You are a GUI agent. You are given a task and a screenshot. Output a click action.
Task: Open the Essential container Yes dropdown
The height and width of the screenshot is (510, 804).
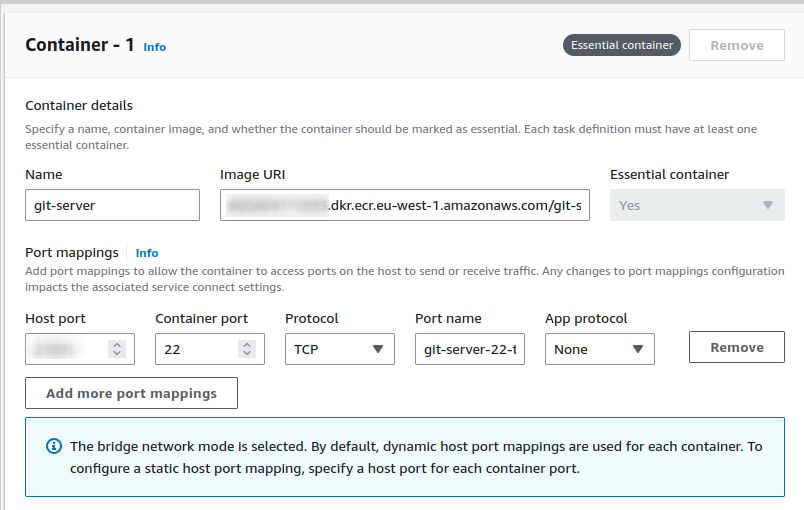(x=697, y=205)
